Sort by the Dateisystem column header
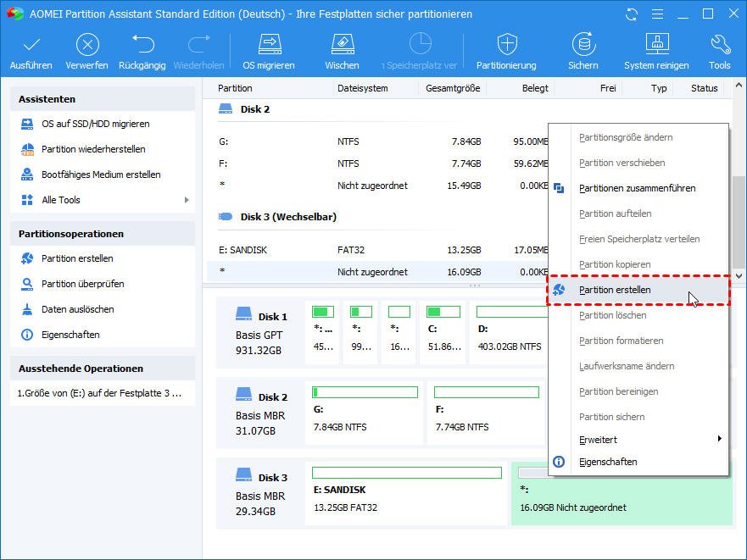This screenshot has width=747, height=560. click(363, 88)
